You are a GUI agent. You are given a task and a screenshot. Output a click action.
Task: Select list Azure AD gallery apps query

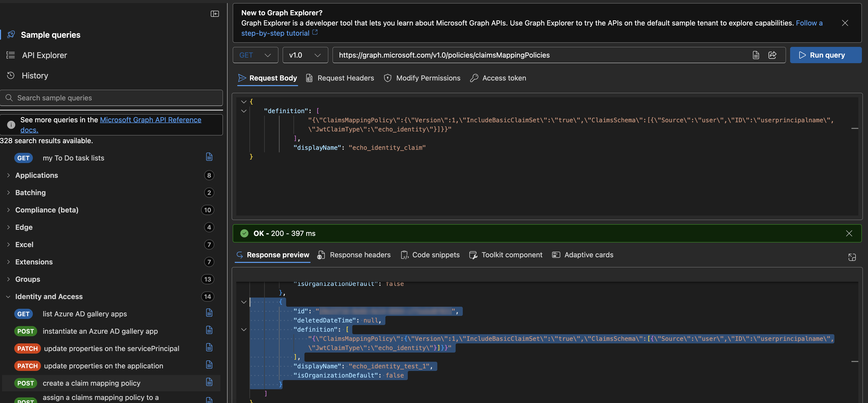[85, 314]
